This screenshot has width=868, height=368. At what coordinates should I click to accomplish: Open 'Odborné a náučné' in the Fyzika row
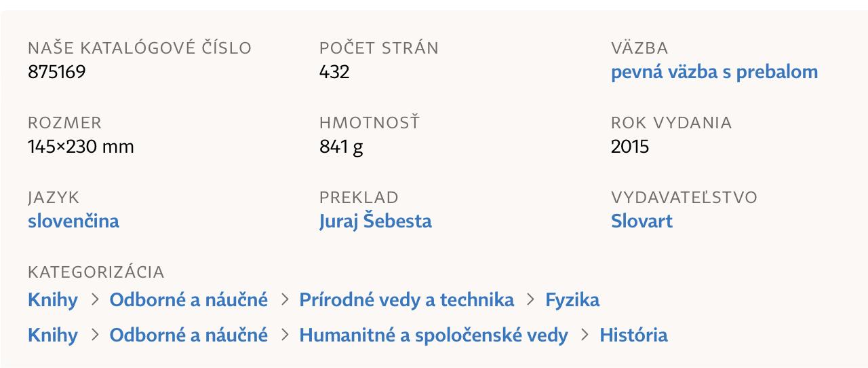pyautogui.click(x=189, y=300)
